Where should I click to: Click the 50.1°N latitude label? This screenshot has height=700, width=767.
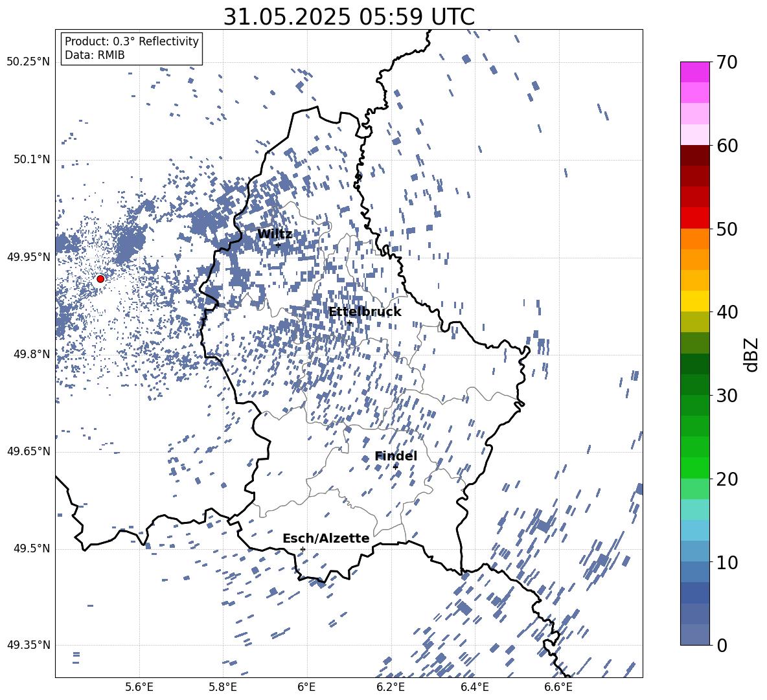tap(32, 159)
